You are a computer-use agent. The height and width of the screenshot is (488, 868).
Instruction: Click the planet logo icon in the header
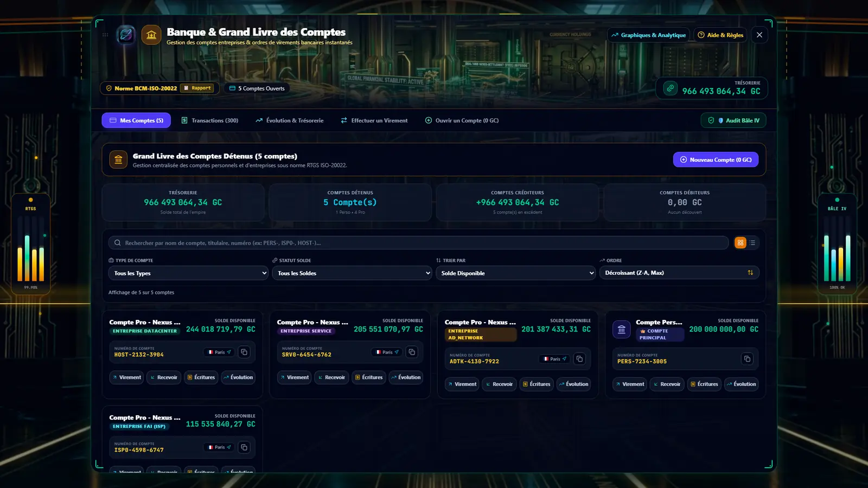pos(126,35)
